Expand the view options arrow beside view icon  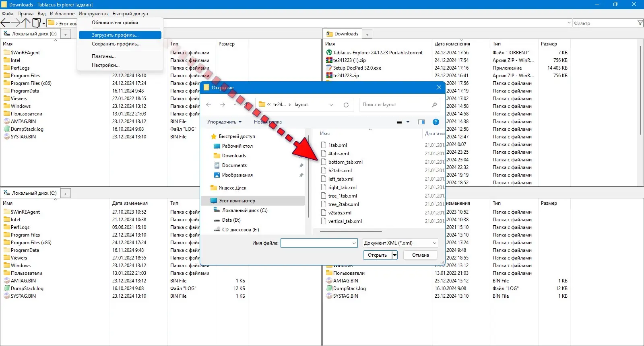coord(408,122)
